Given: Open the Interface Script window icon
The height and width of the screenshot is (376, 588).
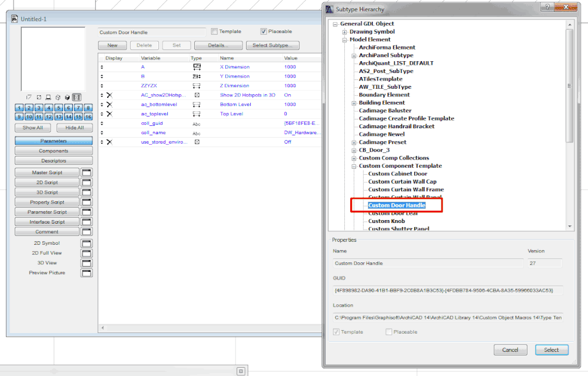Looking at the screenshot, I should pyautogui.click(x=87, y=222).
